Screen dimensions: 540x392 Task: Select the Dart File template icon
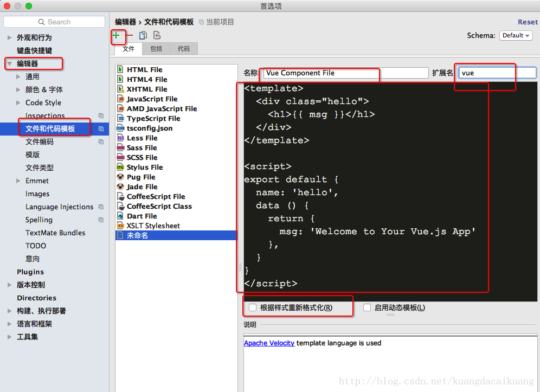coord(120,216)
